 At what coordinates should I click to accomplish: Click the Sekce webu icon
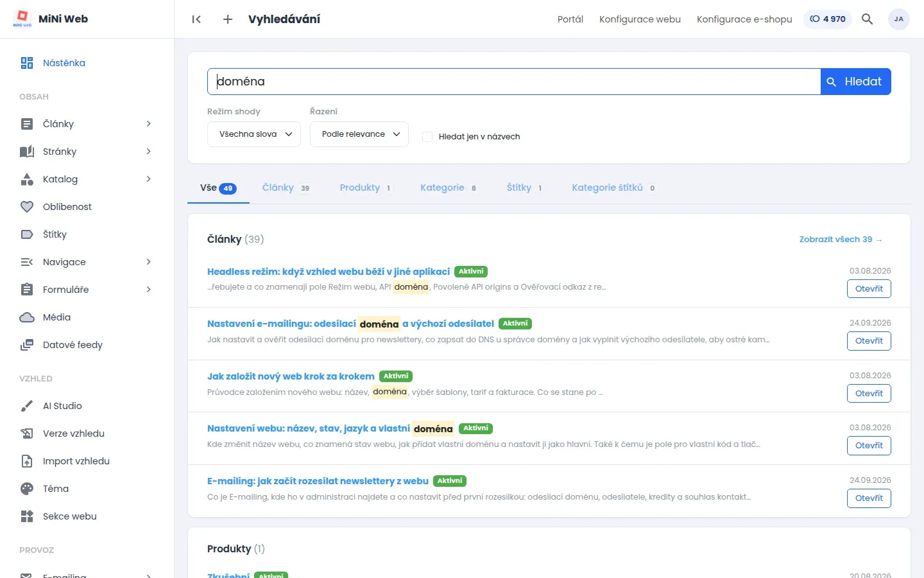pyautogui.click(x=27, y=516)
